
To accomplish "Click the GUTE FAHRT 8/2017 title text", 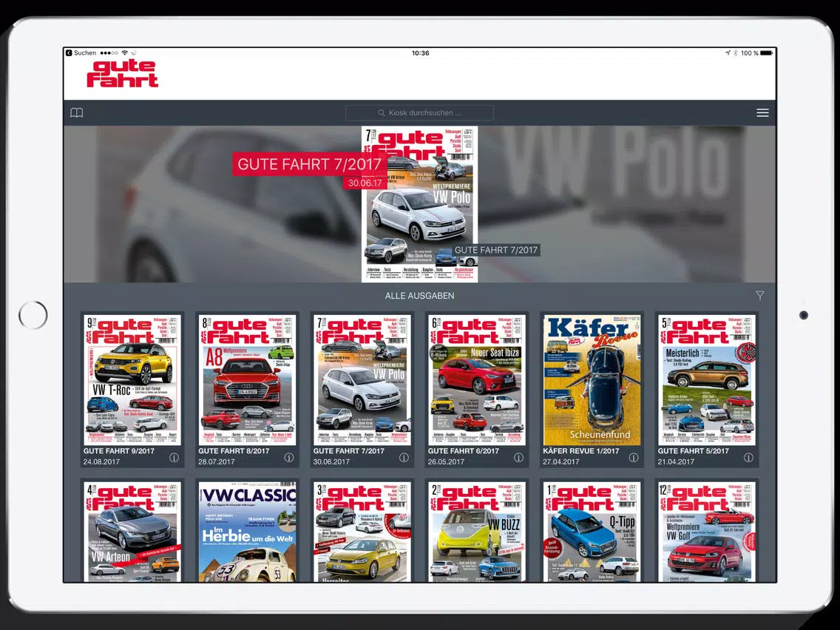I will [x=234, y=451].
